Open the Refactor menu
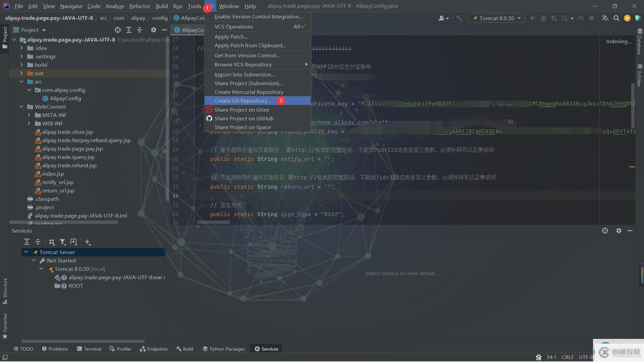 140,6
